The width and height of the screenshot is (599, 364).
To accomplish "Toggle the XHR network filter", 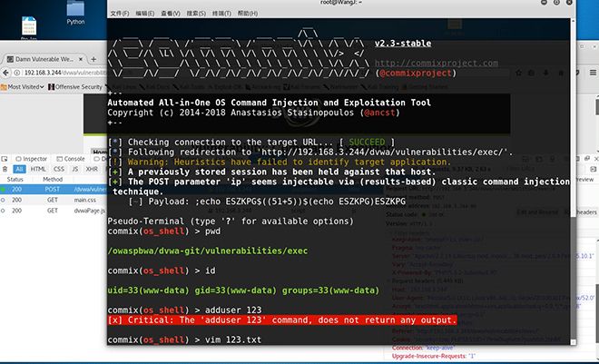I will 92,169.
